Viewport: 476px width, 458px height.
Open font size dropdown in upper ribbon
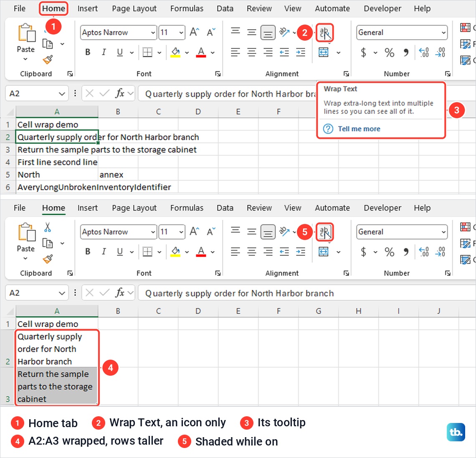pyautogui.click(x=181, y=33)
